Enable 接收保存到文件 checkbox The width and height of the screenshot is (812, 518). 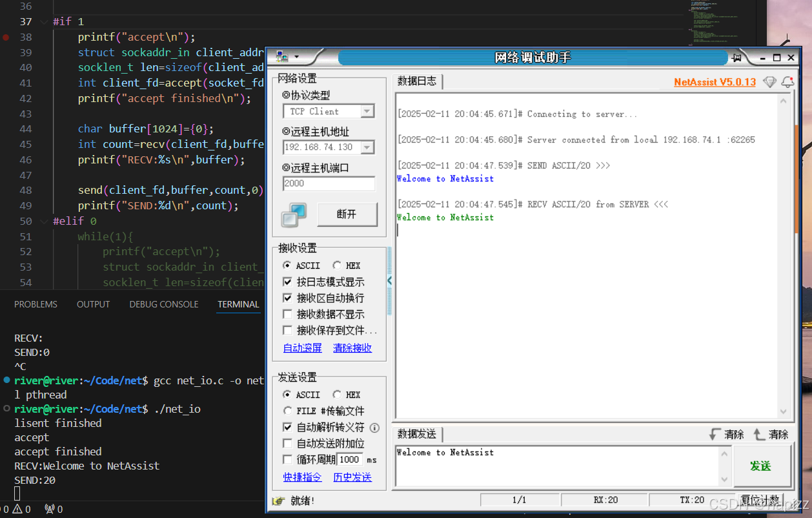[x=288, y=330]
